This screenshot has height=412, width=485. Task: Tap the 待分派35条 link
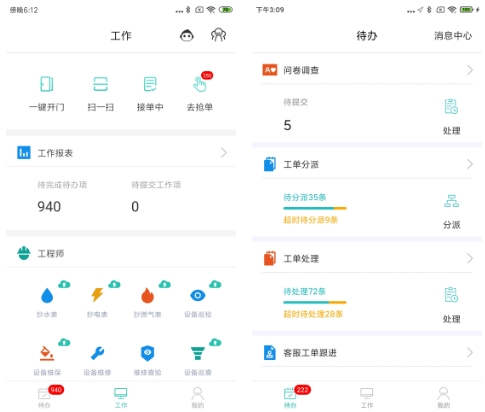click(x=305, y=197)
